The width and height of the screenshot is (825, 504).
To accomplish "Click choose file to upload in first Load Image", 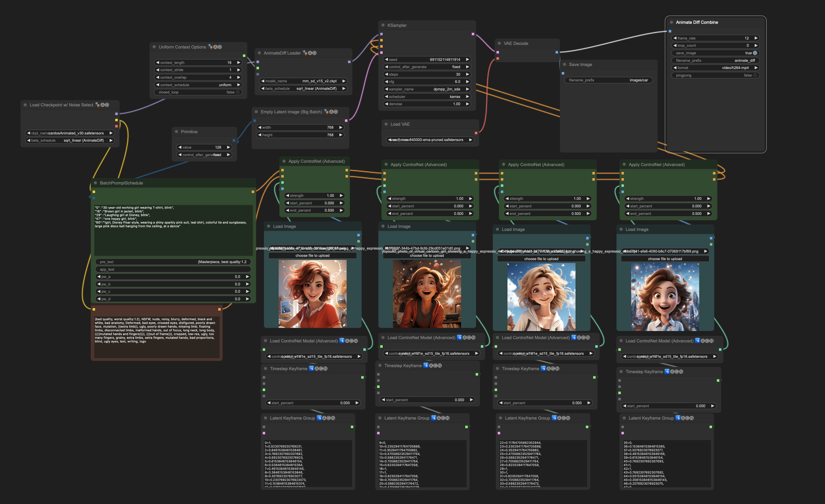I will 312,256.
